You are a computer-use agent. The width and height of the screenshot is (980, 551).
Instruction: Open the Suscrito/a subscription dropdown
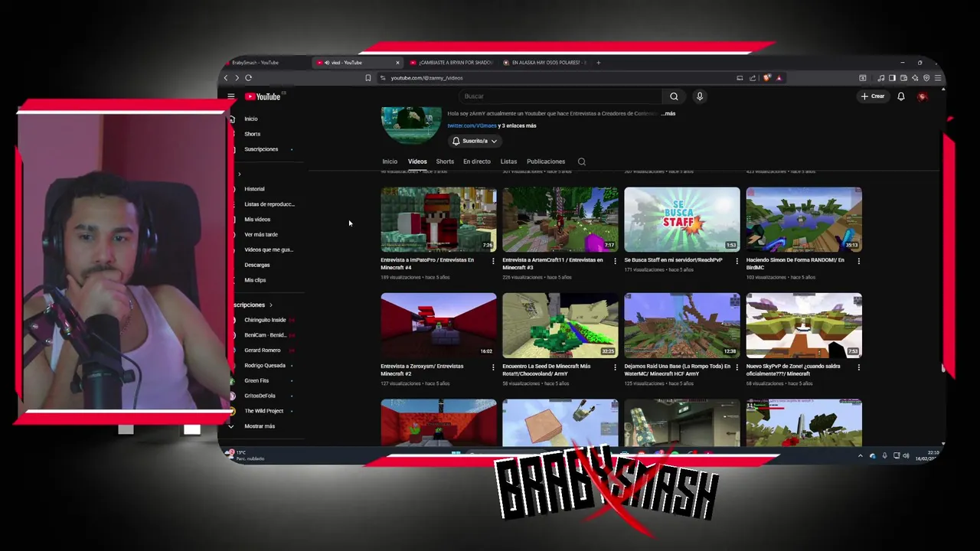click(x=475, y=141)
